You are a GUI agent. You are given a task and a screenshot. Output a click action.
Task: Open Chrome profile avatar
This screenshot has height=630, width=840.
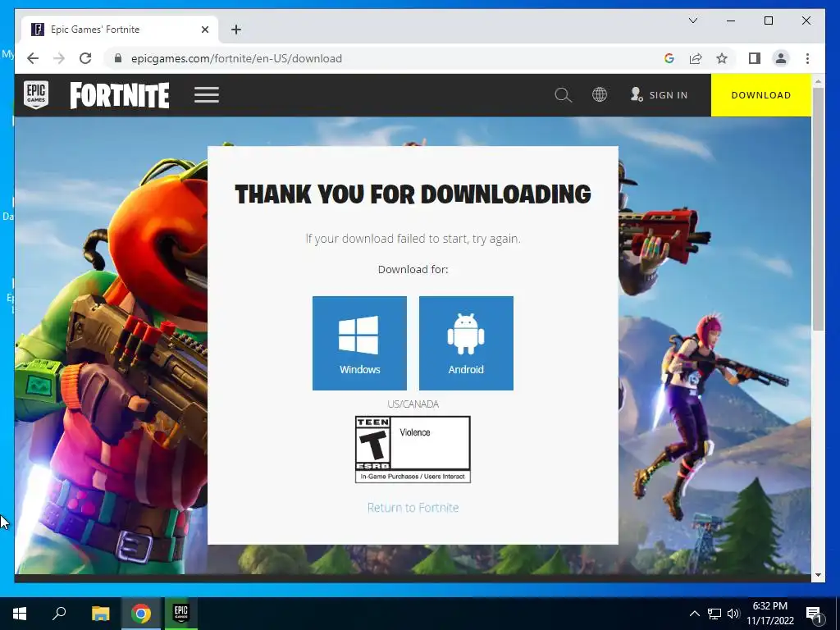(x=781, y=58)
